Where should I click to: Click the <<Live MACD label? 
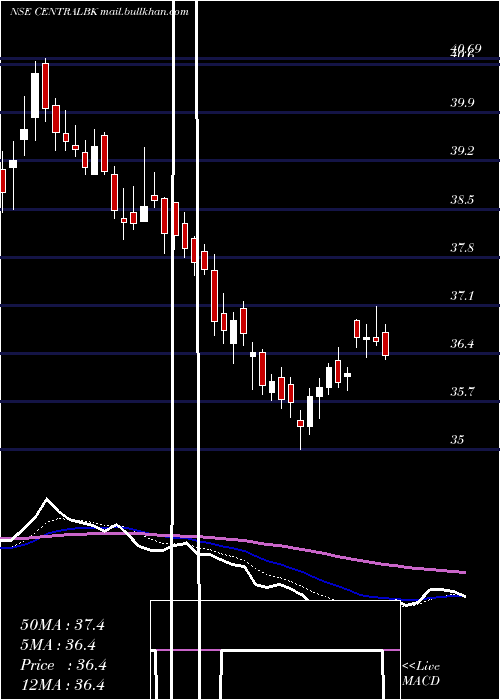[x=421, y=674]
